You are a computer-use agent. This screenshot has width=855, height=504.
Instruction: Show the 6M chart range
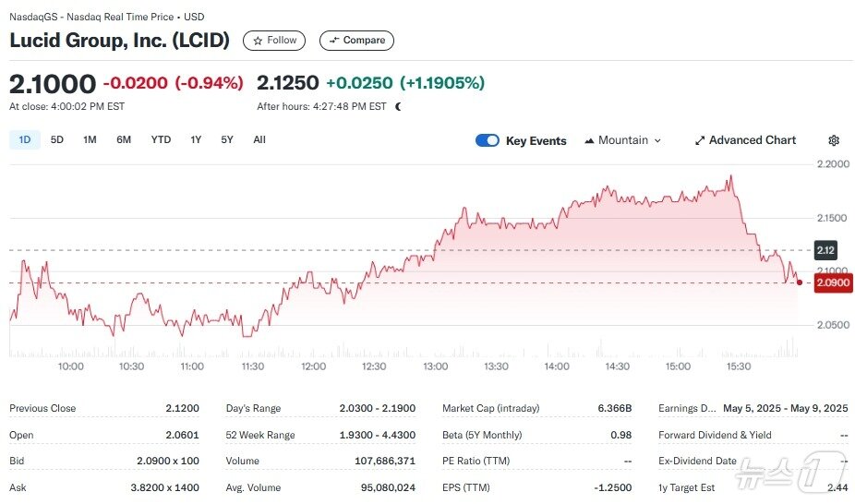(x=124, y=140)
